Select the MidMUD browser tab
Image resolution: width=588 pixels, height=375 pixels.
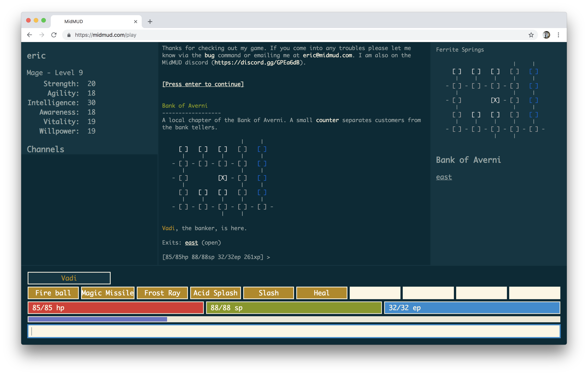coord(96,21)
